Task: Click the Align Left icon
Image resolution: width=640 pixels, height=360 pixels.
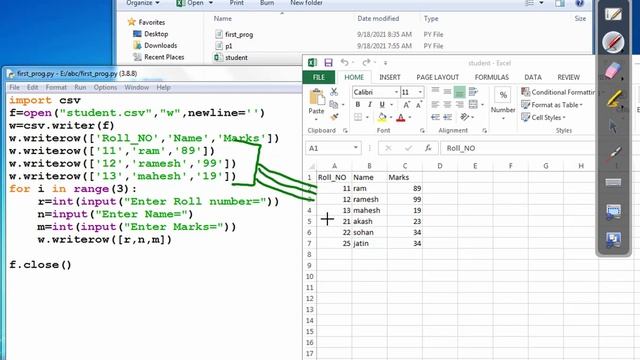Action: [436, 104]
